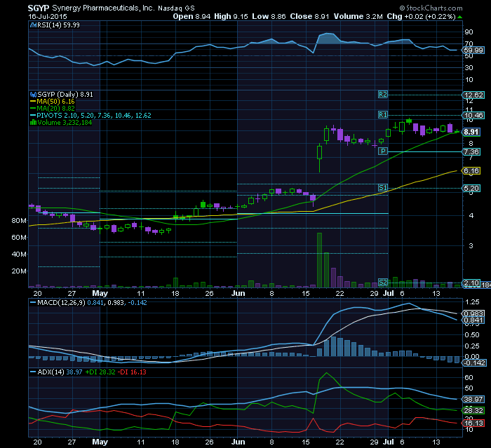
Task: Select the MA(20) 8.82 legend entry
Action: [x=53, y=109]
